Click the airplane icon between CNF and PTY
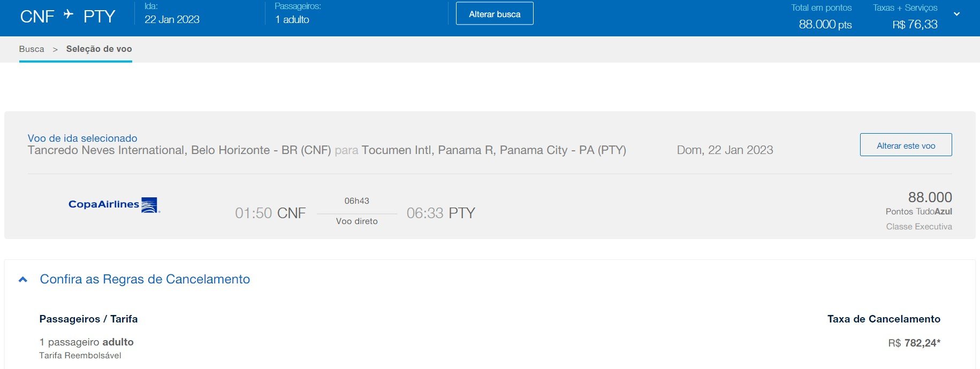 click(68, 14)
